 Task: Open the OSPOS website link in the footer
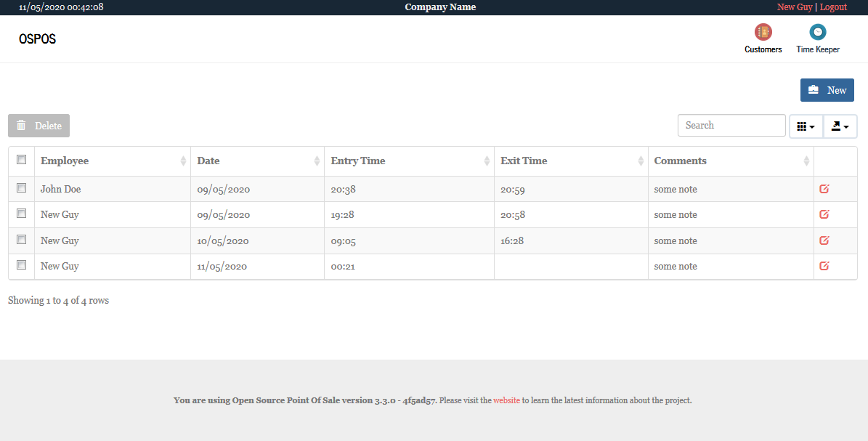point(506,400)
